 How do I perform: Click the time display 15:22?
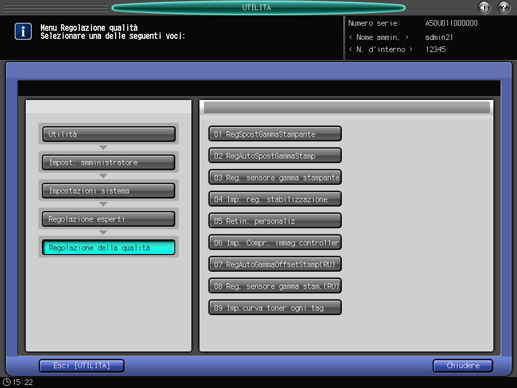(23, 382)
